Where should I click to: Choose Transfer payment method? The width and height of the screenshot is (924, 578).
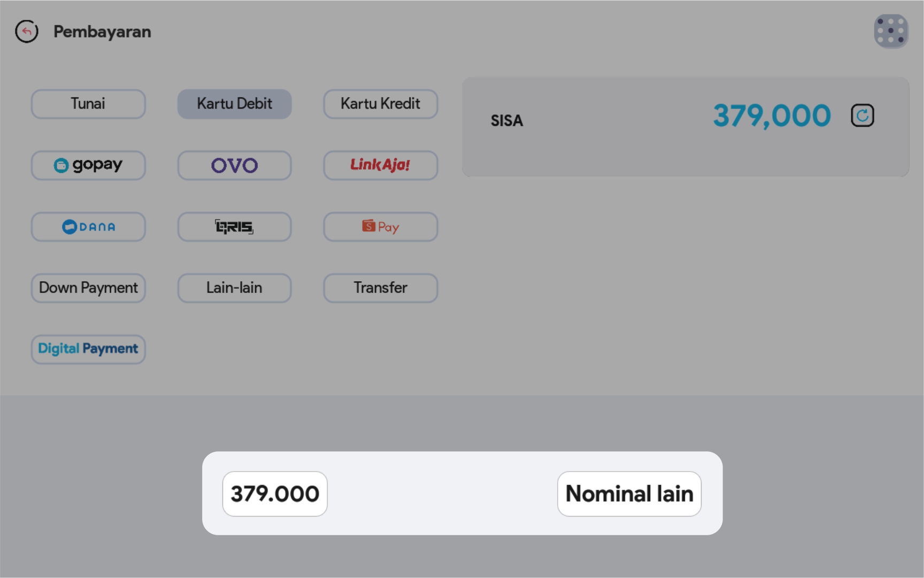click(x=380, y=288)
